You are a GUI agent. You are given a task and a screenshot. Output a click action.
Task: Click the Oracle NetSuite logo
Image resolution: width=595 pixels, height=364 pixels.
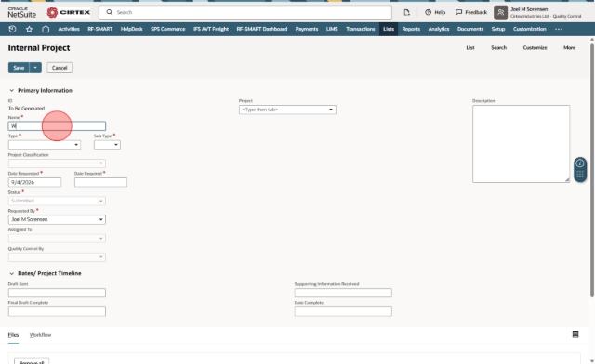click(x=22, y=12)
